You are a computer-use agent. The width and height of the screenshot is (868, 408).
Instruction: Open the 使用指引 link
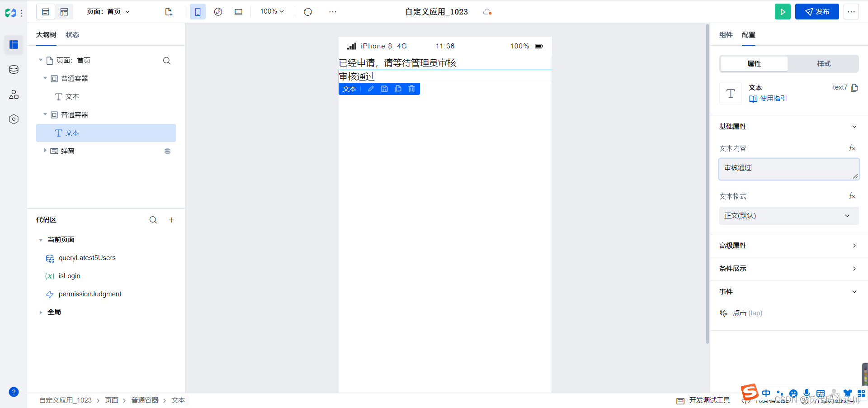(x=768, y=99)
